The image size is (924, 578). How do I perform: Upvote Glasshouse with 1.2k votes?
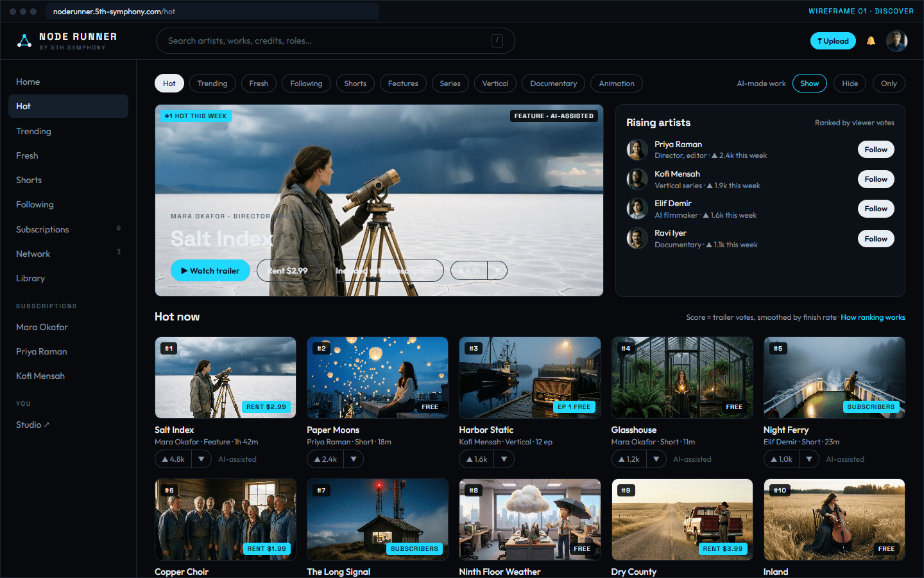pyautogui.click(x=629, y=459)
